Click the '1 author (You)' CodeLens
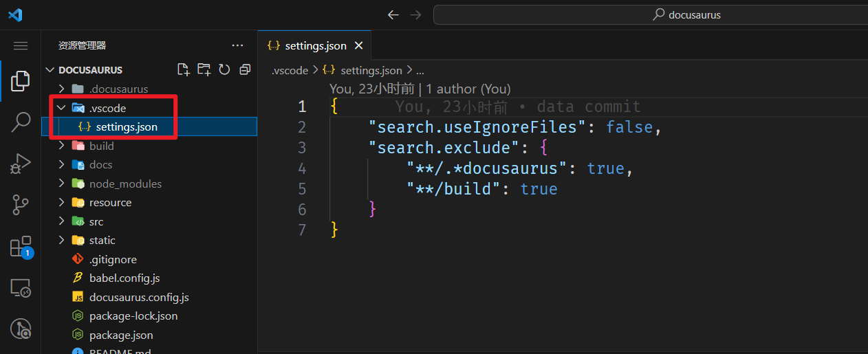 (468, 89)
